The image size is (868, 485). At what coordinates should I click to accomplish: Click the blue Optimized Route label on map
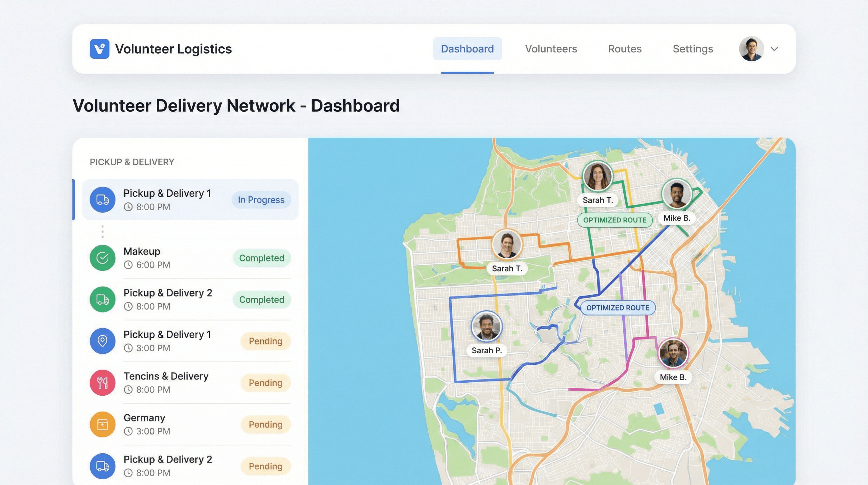click(617, 308)
